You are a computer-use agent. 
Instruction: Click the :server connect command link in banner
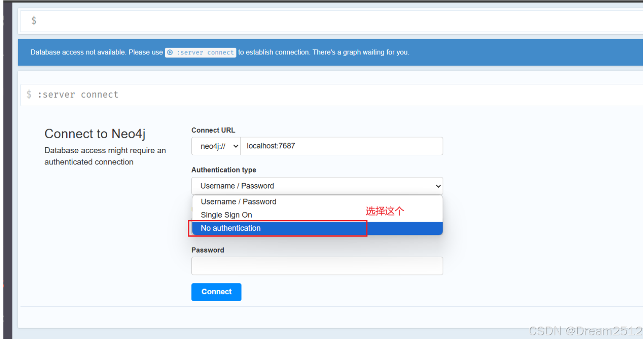[201, 52]
